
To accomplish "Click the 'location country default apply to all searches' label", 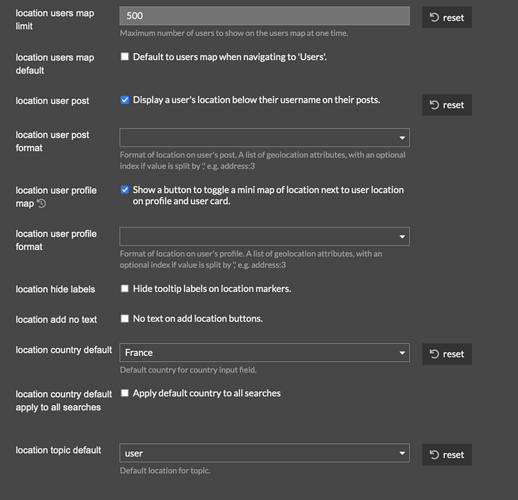I will coord(64,400).
